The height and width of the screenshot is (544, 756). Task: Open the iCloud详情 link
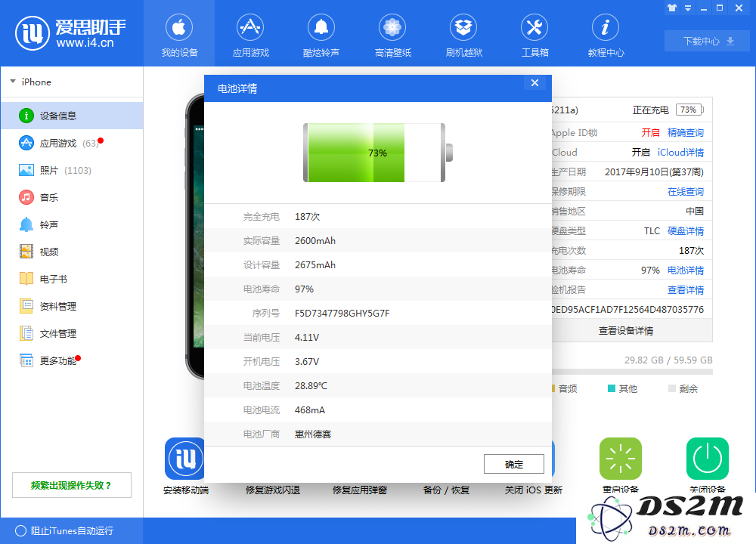click(680, 153)
